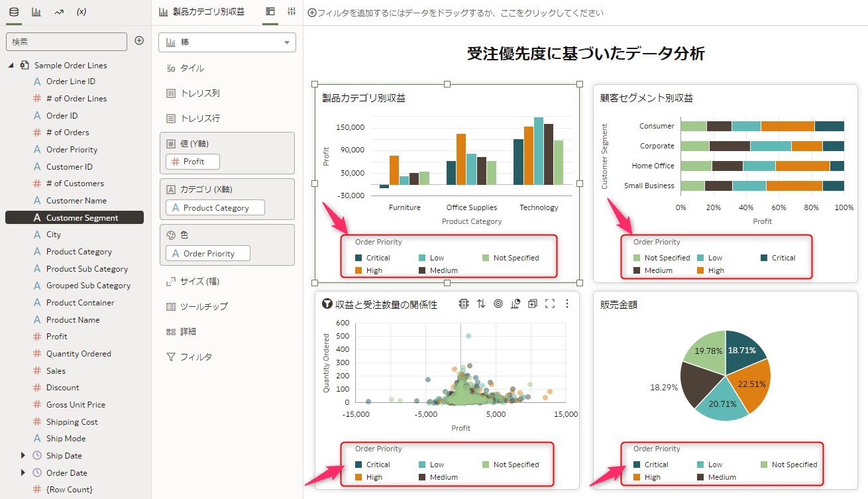The height and width of the screenshot is (499, 868).
Task: Open the 棒 chart type dropdown
Action: pyautogui.click(x=227, y=42)
